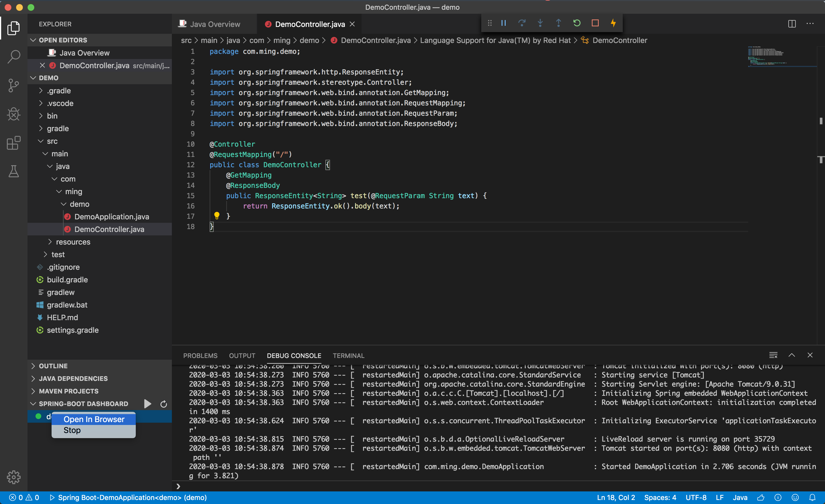Click the Java language mode in status bar
825x504 pixels.
[x=740, y=498]
